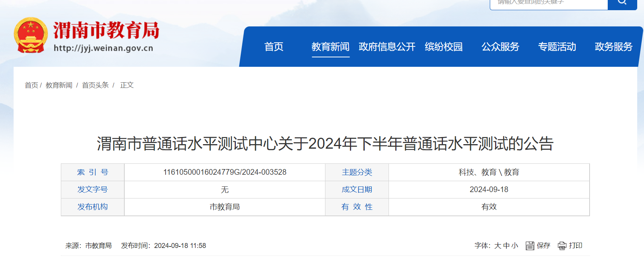Open the 首页 navigation menu item
The height and width of the screenshot is (257, 644).
(274, 47)
